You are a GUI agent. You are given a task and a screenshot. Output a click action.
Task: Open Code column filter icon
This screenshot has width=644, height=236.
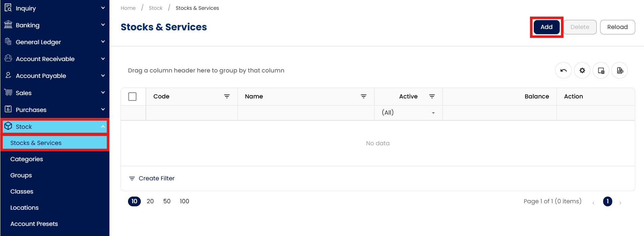click(227, 96)
